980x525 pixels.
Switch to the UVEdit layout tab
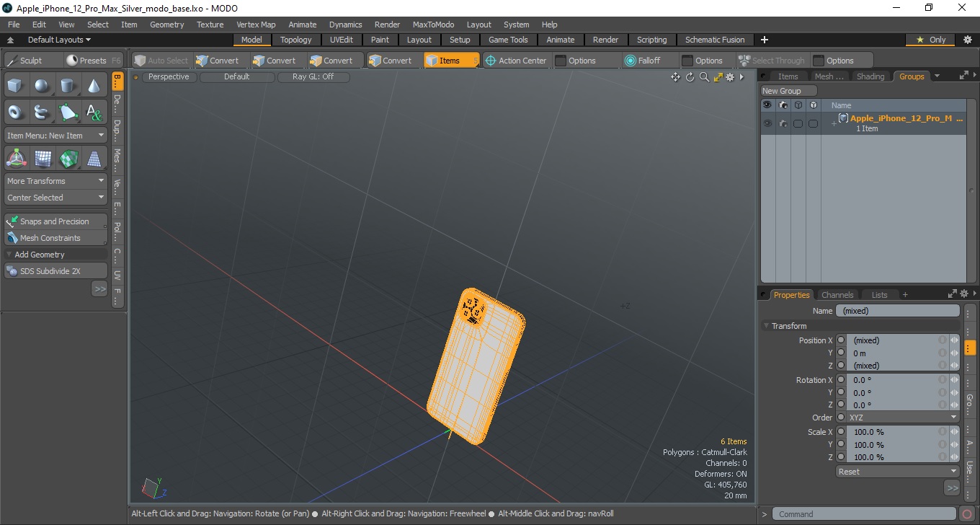click(342, 40)
